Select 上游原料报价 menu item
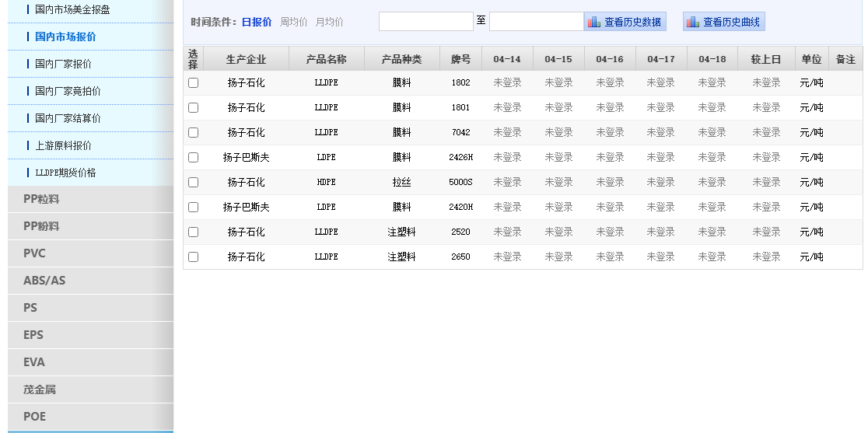The height and width of the screenshot is (433, 868). [63, 145]
